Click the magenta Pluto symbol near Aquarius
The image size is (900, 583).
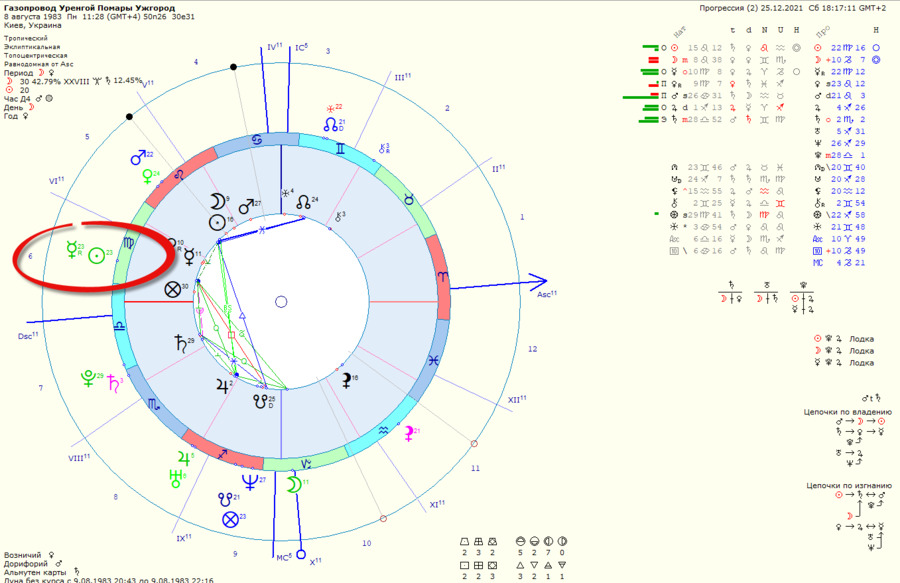408,434
